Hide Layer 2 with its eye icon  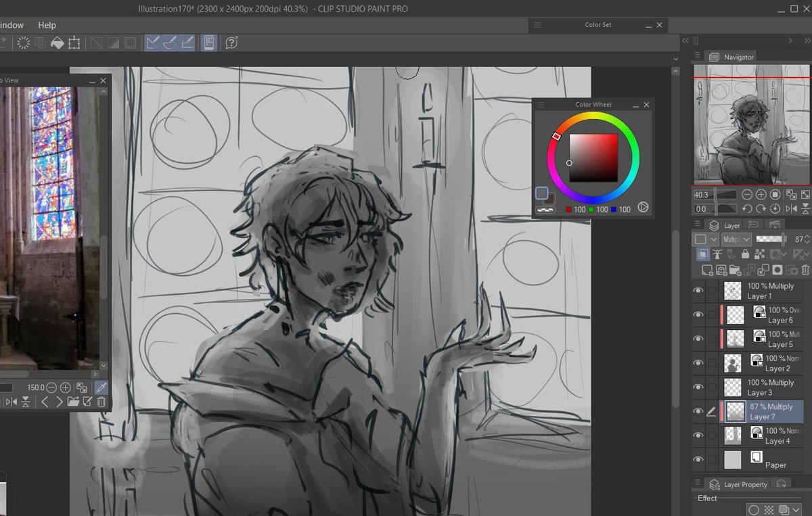point(698,363)
